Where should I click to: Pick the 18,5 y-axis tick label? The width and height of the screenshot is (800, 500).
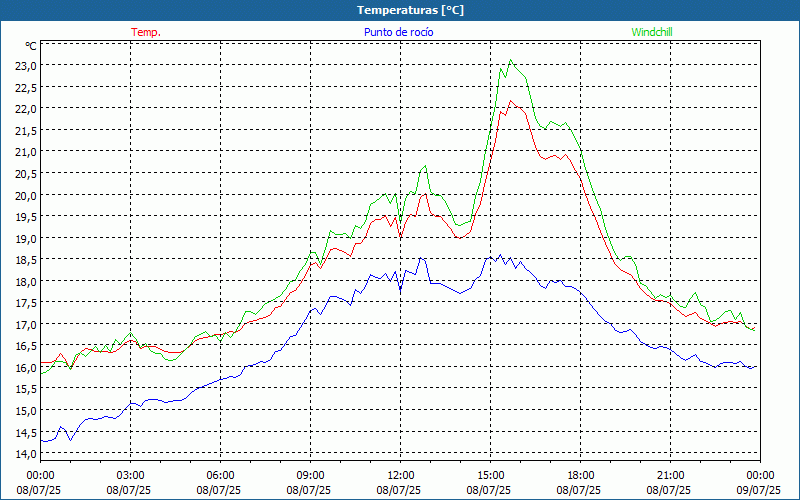[x=25, y=260]
